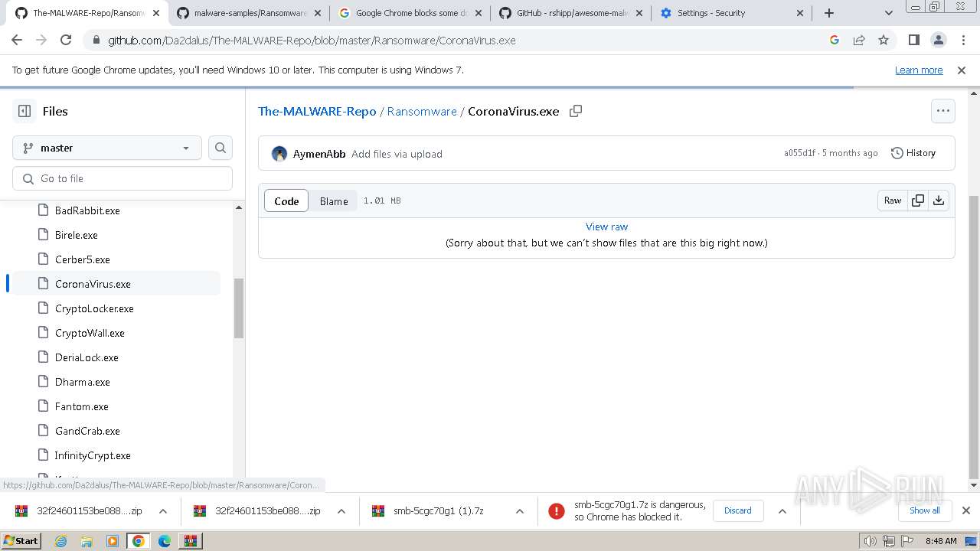Open Add files via upload commit message

[397, 154]
